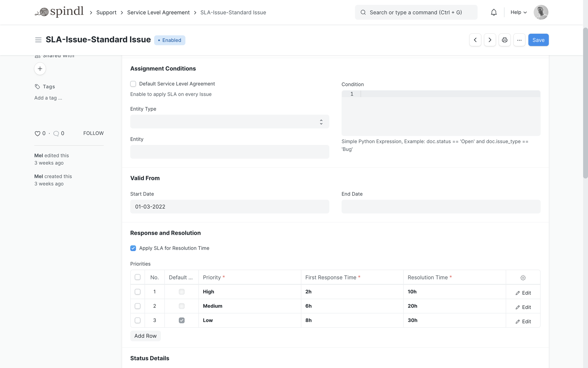Like this document with heart icon

[x=37, y=134]
